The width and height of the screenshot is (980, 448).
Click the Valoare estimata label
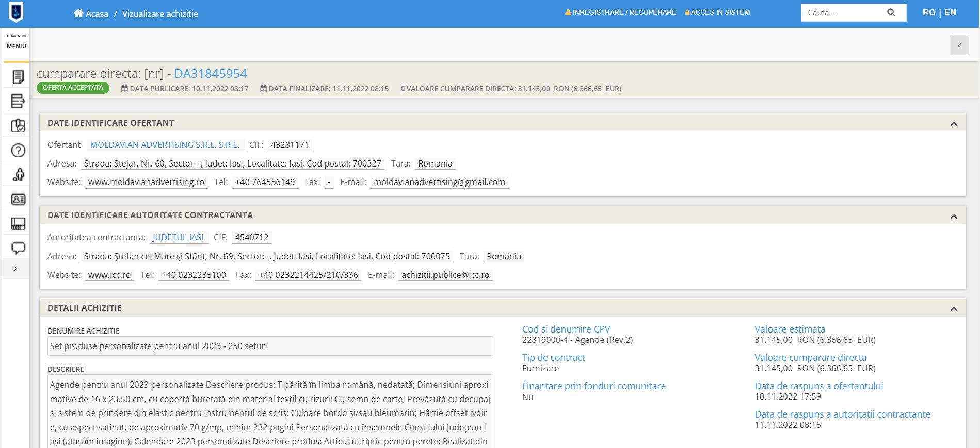790,329
